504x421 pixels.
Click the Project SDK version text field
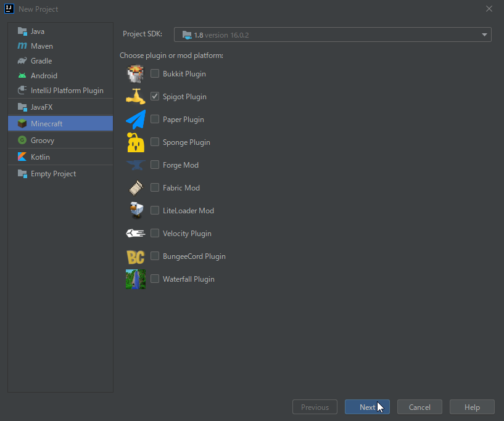pyautogui.click(x=333, y=35)
